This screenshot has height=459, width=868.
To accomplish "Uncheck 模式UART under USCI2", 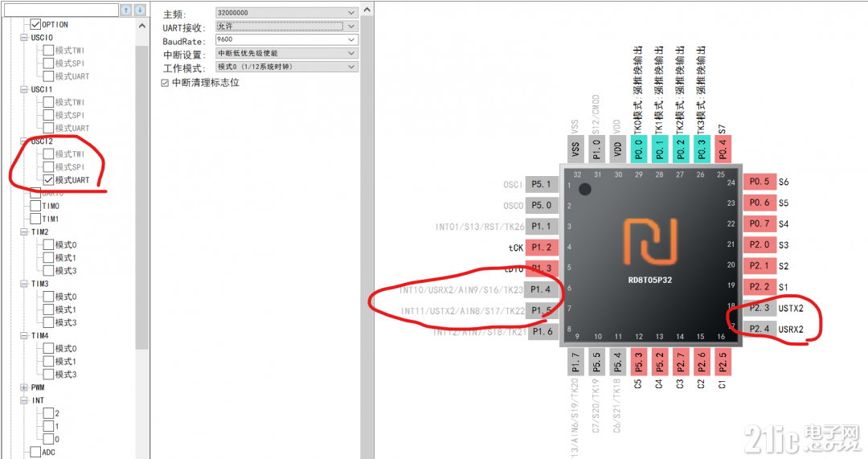I will point(48,180).
